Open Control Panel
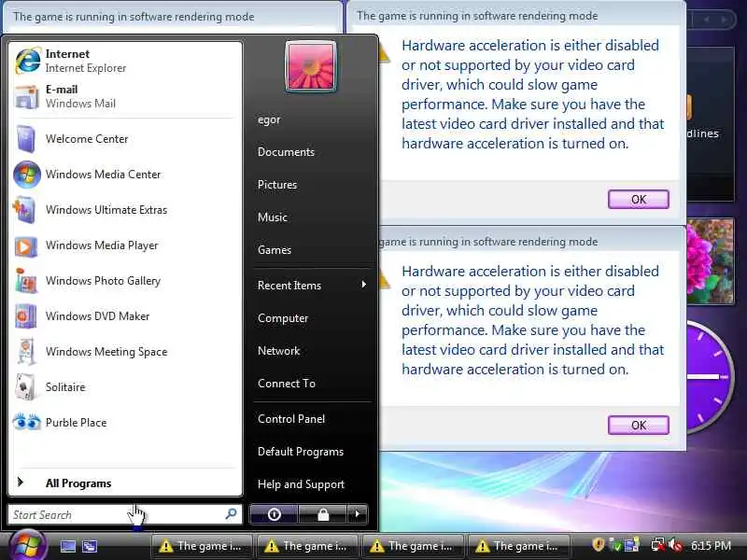This screenshot has width=747, height=560. coord(291,419)
